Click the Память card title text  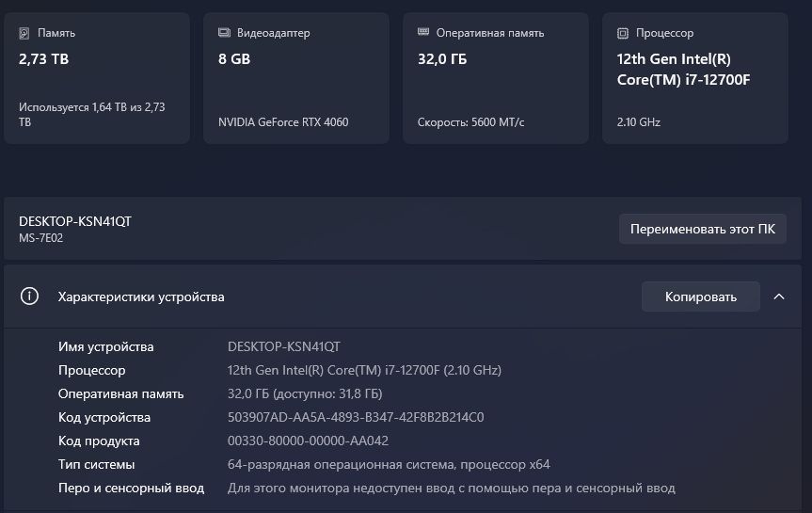coord(56,33)
